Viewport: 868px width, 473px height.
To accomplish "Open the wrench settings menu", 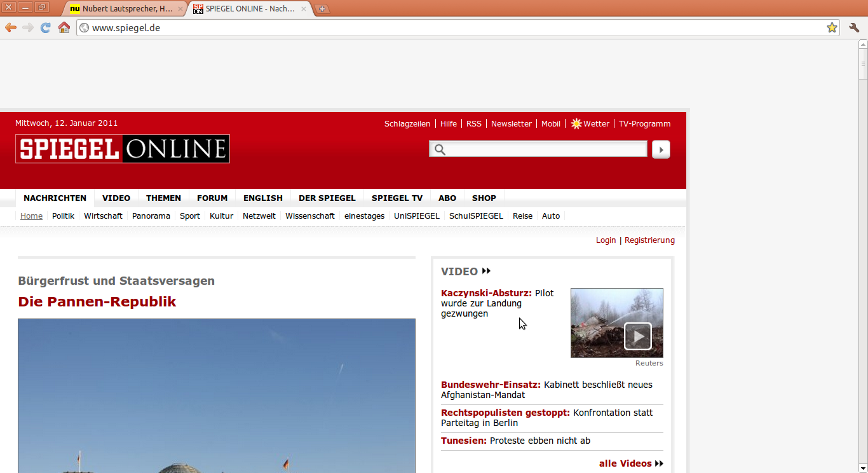I will 854,27.
